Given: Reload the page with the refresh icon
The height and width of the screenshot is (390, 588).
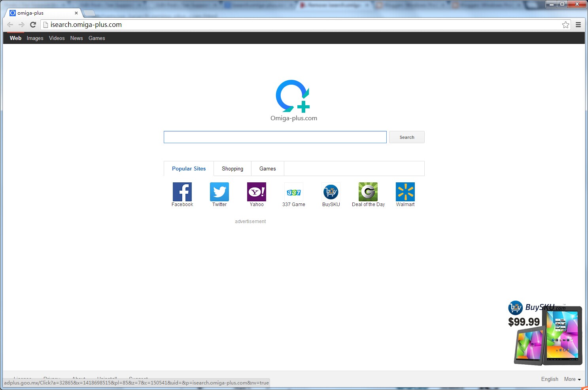Looking at the screenshot, I should click(33, 25).
